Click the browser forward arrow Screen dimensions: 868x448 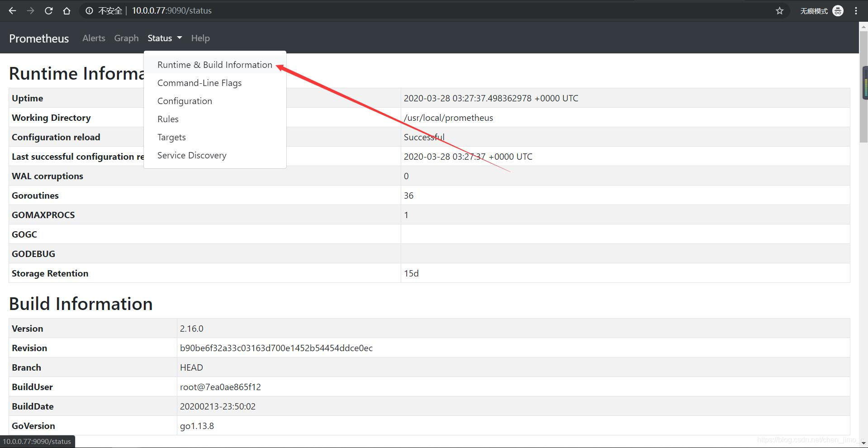click(x=30, y=11)
